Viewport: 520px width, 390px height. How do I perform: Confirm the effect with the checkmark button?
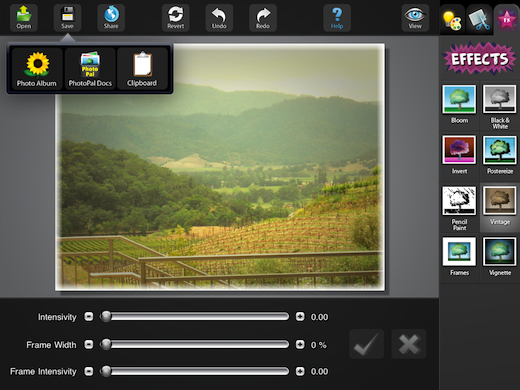tap(366, 344)
